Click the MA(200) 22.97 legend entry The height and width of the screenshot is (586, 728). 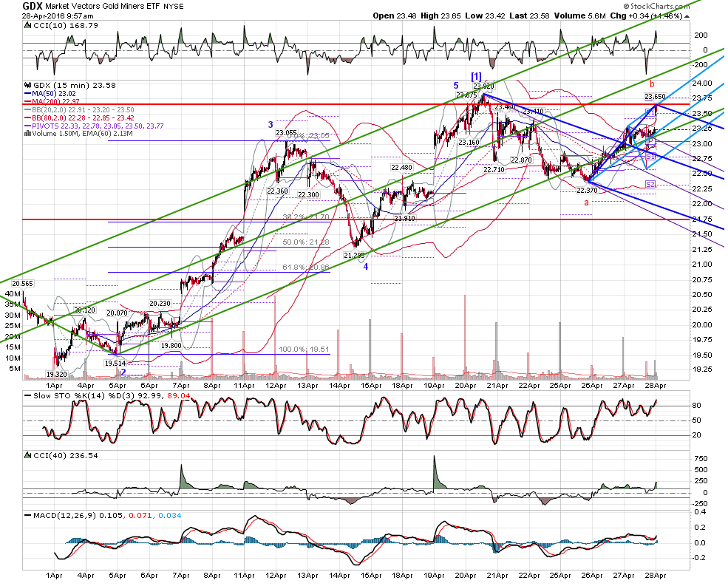tap(52, 102)
